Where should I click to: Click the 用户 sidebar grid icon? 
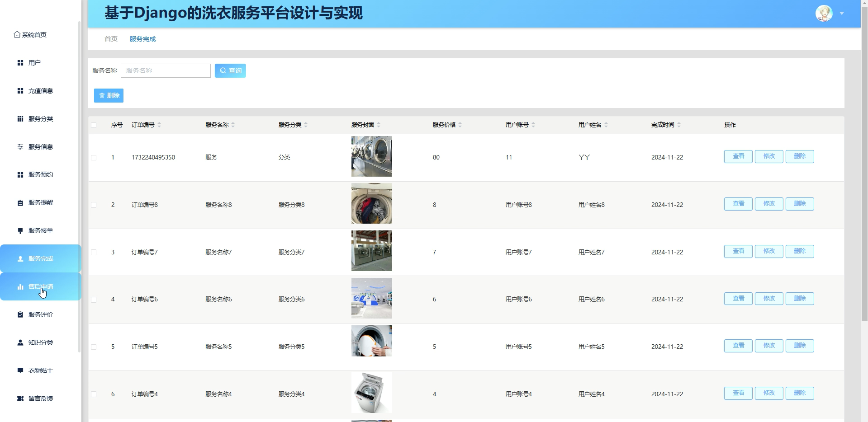point(20,63)
